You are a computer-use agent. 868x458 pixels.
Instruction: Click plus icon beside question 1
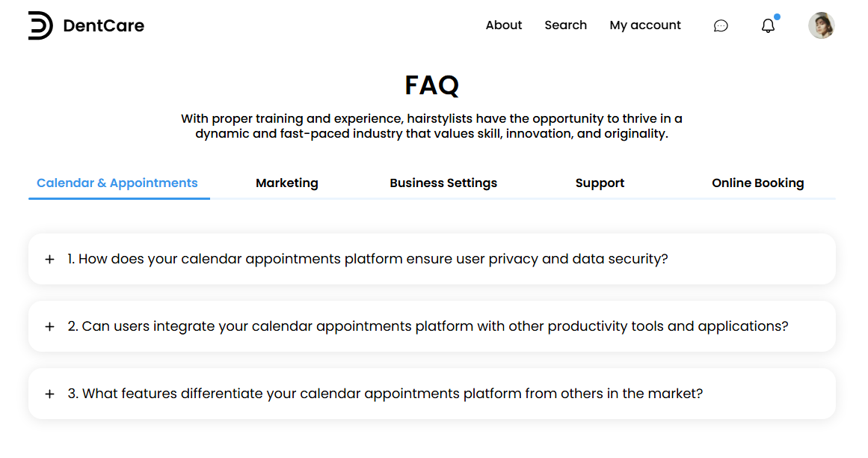(50, 259)
